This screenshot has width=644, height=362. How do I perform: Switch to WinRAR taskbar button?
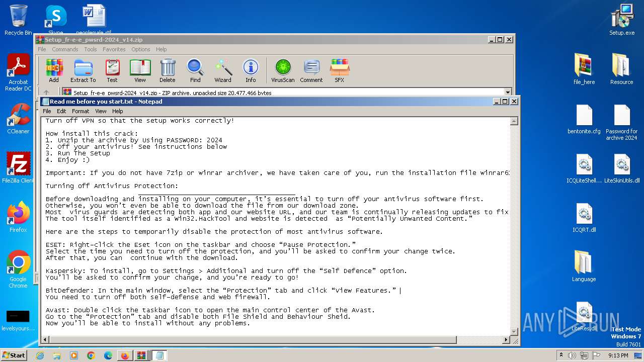tap(142, 355)
